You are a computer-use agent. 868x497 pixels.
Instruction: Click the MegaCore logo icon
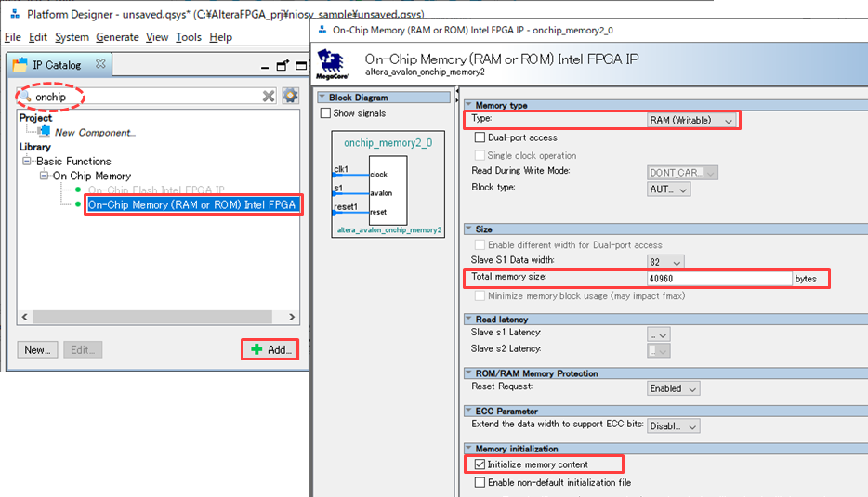[333, 64]
